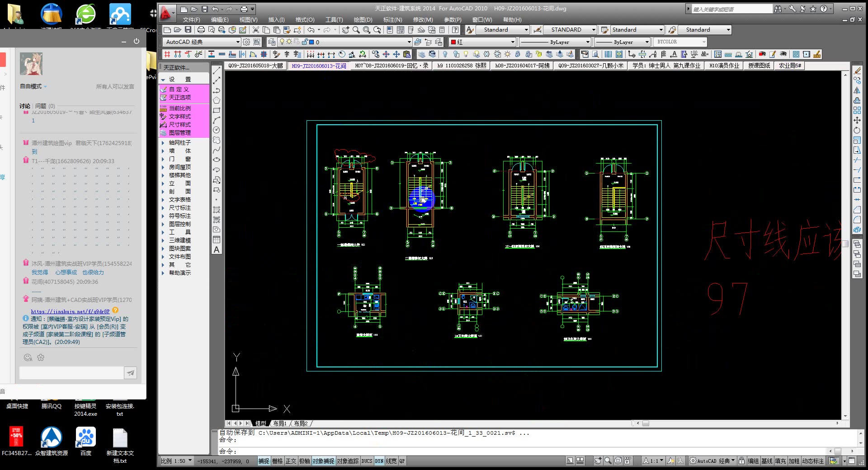This screenshot has height=470, width=868.
Task: Open the 比例 1:50 scale dropdown
Action: [x=176, y=461]
